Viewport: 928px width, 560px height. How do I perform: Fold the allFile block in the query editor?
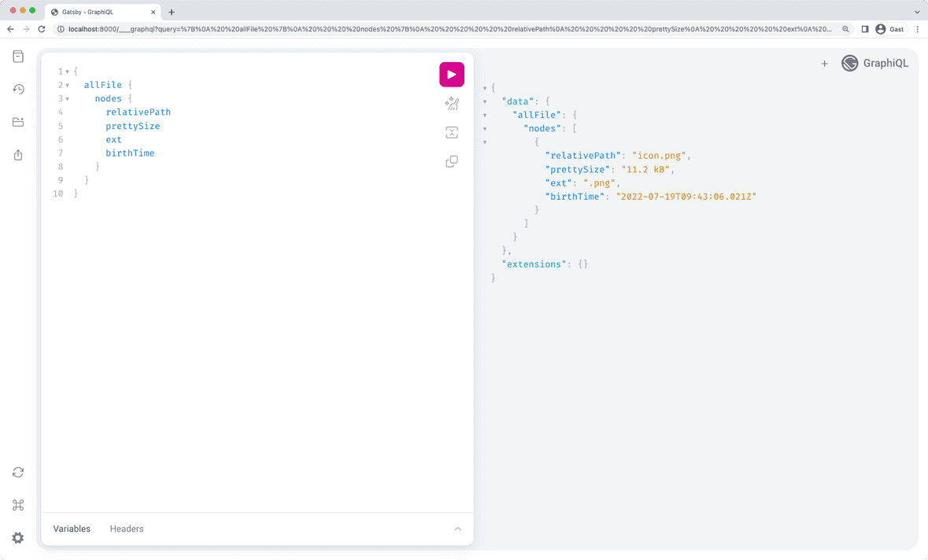(x=69, y=84)
